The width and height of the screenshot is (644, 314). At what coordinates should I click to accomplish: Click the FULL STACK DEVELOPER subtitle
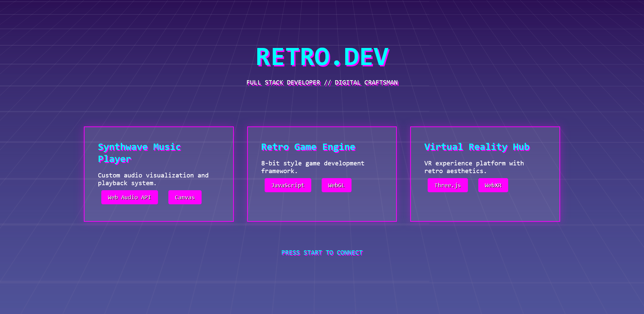[x=283, y=82]
